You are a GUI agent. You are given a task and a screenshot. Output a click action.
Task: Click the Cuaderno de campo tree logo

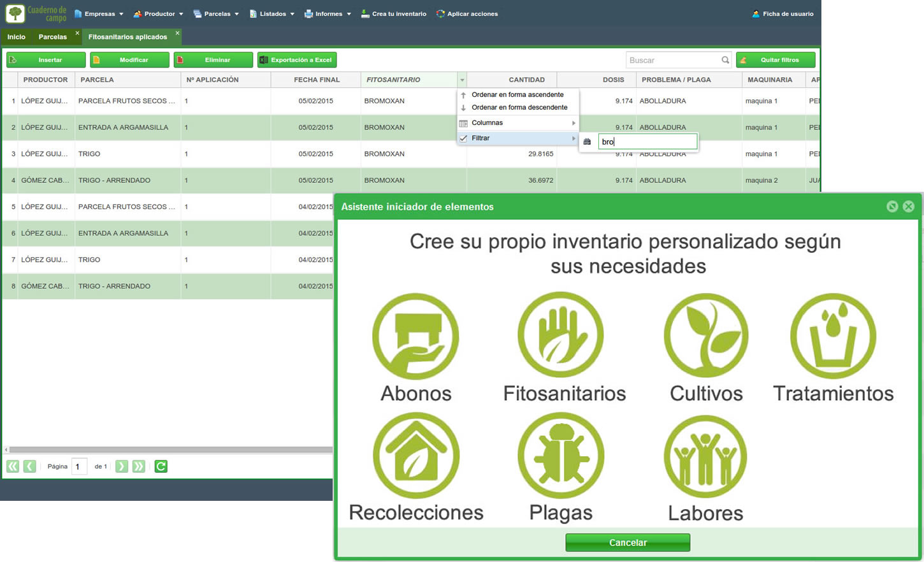click(15, 13)
